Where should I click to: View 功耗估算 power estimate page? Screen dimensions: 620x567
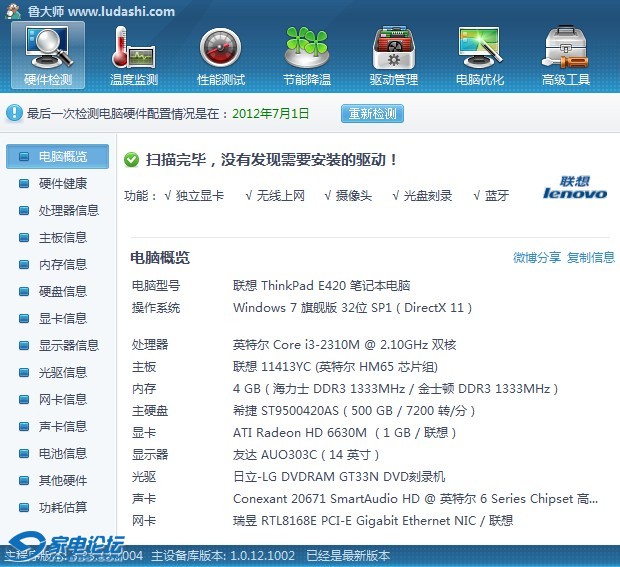click(x=63, y=507)
